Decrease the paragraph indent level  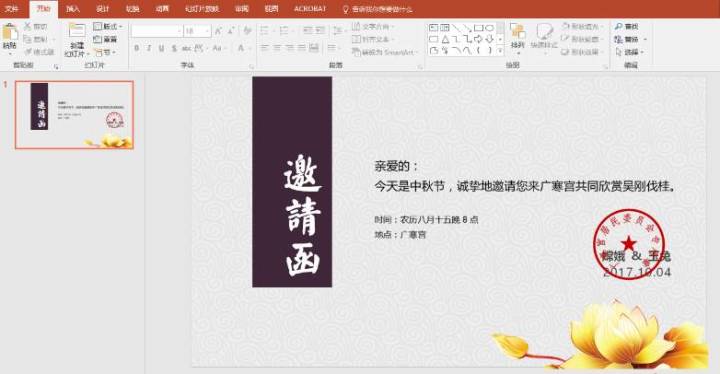tap(307, 31)
